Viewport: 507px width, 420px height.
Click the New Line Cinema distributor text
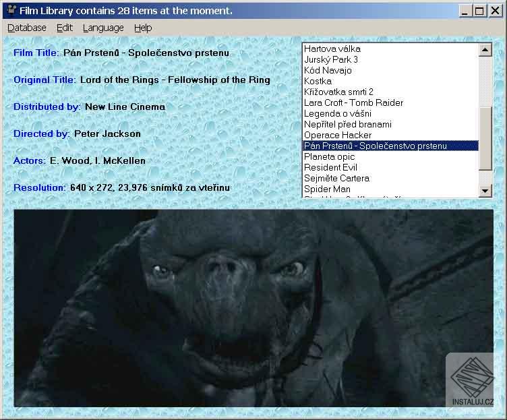(125, 107)
